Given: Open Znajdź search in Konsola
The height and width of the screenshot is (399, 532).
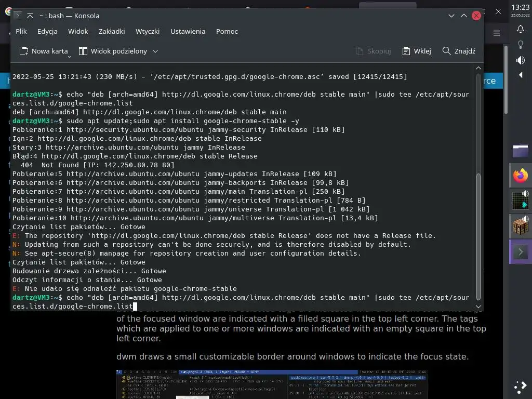Looking at the screenshot, I should coord(459,51).
